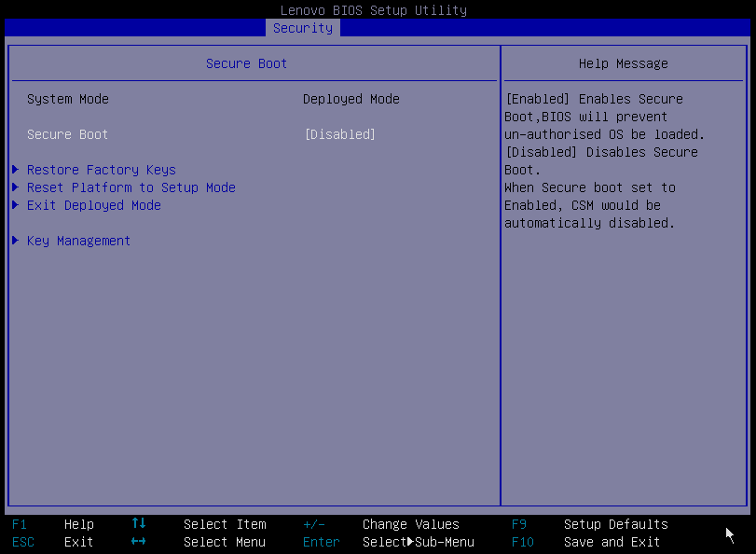Screen dimensions: 756x554
Task: Click the Secure Boot section header
Action: (246, 63)
